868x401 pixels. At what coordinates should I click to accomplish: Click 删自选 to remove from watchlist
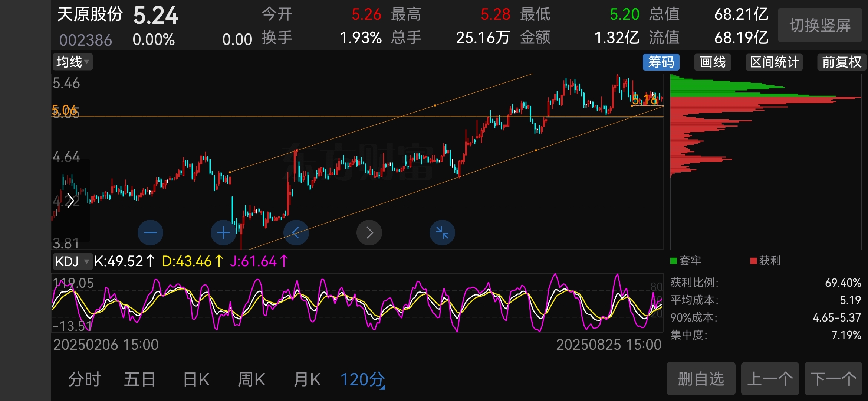click(701, 379)
